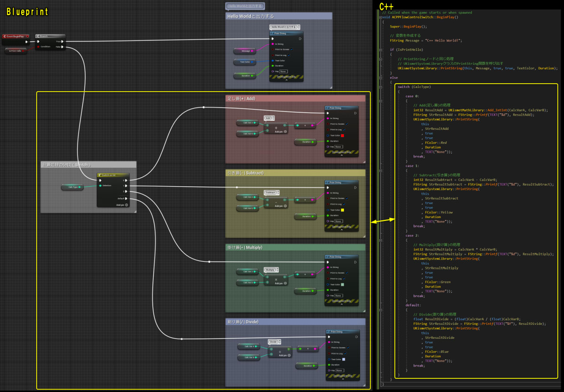Select the 掛け算(Multiply) comment header
Image resolution: width=564 pixels, height=392 pixels.
click(282, 248)
